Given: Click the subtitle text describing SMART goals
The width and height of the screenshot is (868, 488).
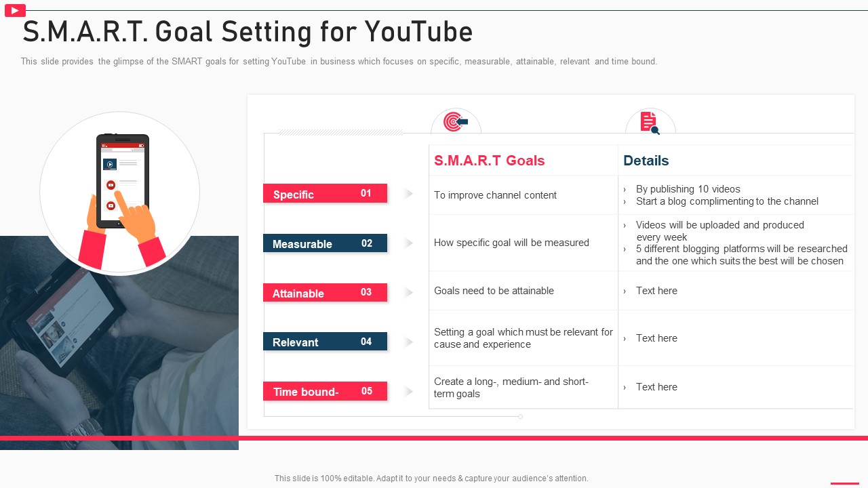Looking at the screenshot, I should click(338, 61).
